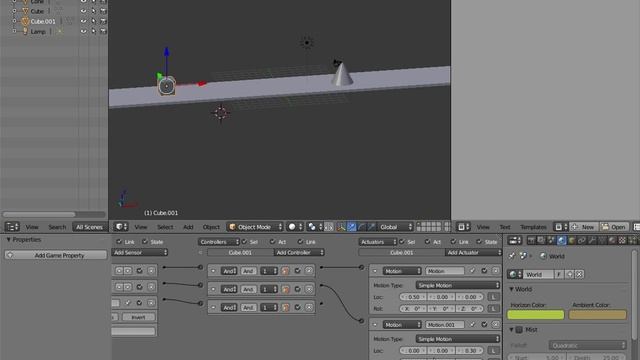Click the Ambient Color tan swatch

coord(597,315)
